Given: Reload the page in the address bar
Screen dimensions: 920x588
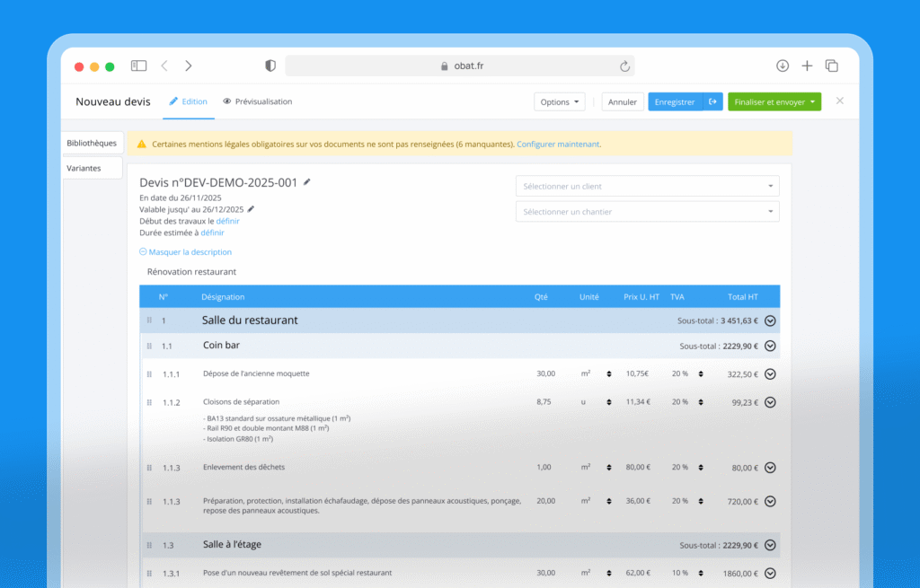Looking at the screenshot, I should point(624,66).
